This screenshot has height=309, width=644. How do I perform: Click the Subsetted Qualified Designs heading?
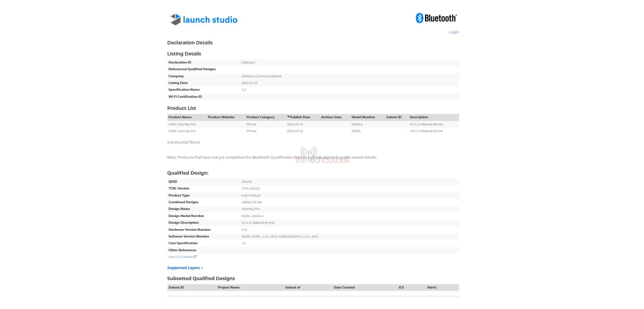[201, 278]
